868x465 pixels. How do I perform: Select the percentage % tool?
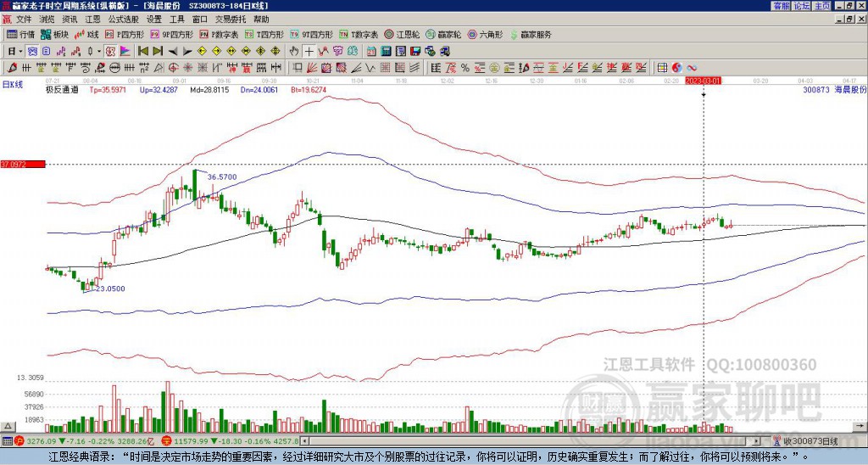click(x=465, y=68)
